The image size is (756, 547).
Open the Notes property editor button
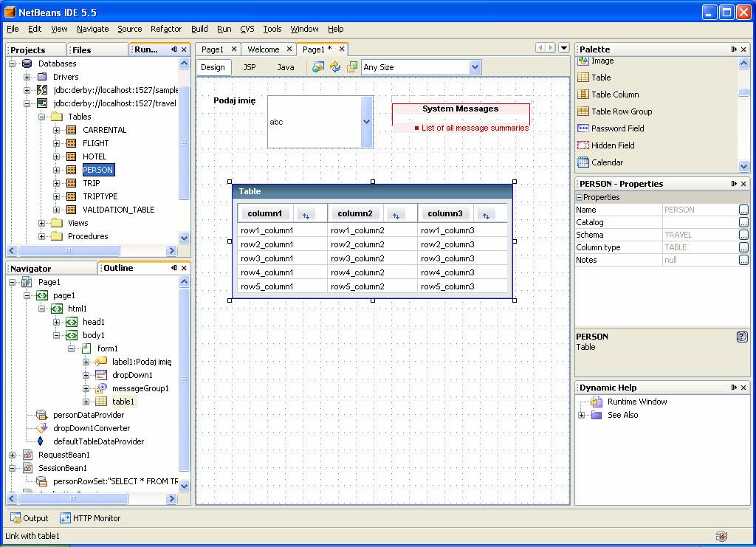pyautogui.click(x=743, y=260)
